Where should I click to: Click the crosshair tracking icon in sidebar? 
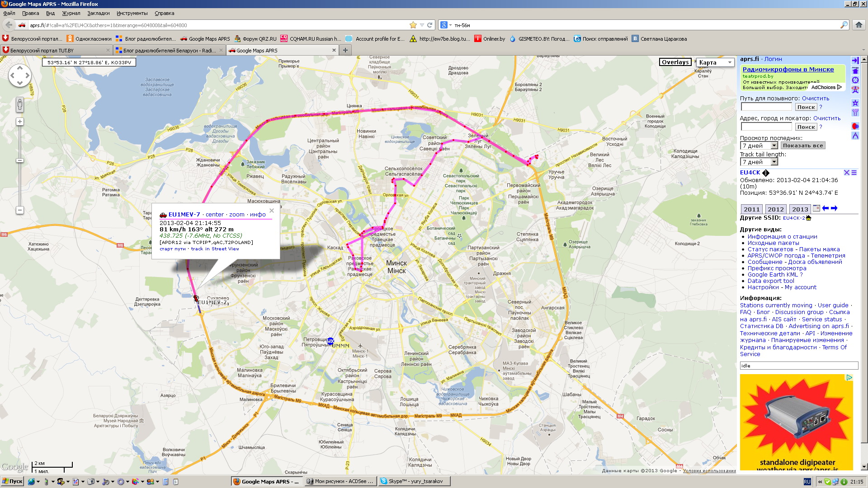tap(855, 80)
